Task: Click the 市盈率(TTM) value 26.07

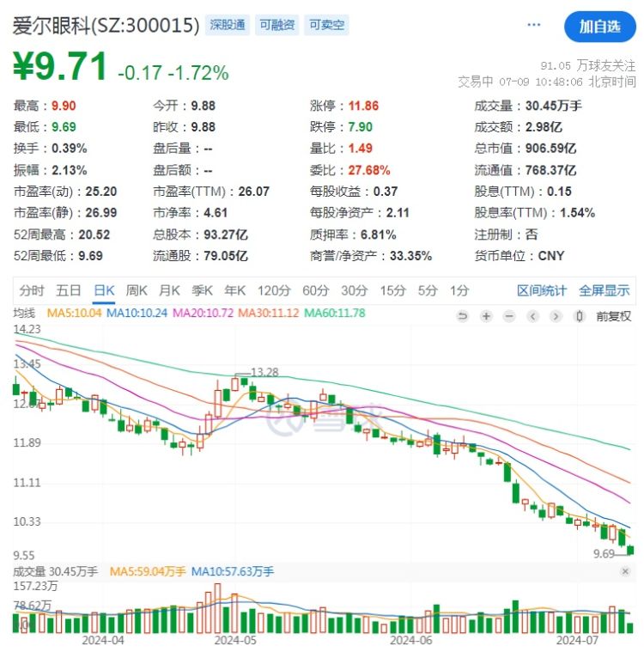Action: click(x=253, y=192)
